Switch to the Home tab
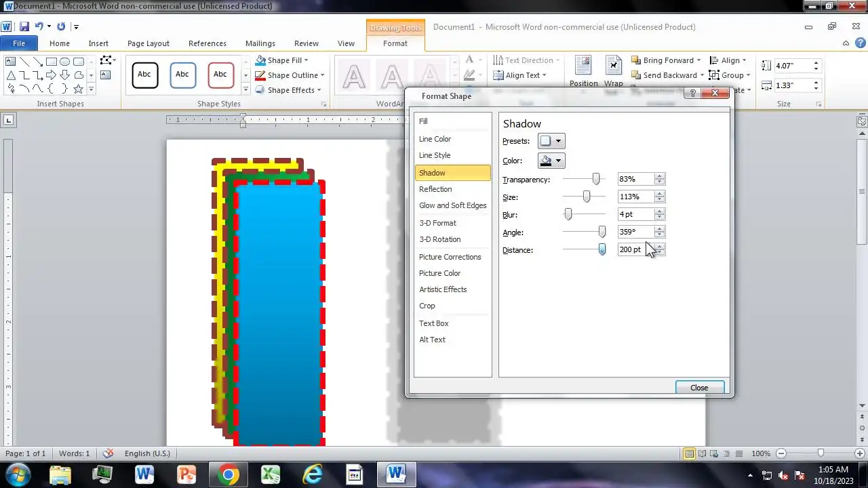The height and width of the screenshot is (488, 868). point(60,43)
